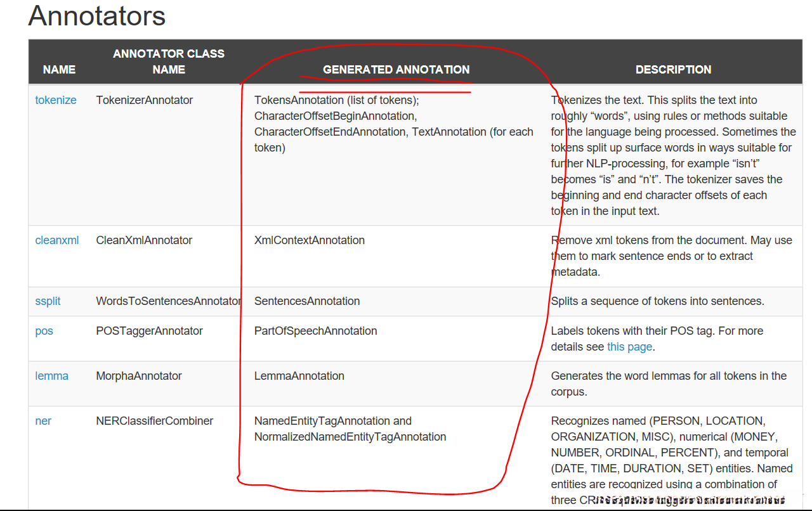Go to the "lemma" annotator link
The width and height of the screenshot is (812, 511).
point(51,376)
